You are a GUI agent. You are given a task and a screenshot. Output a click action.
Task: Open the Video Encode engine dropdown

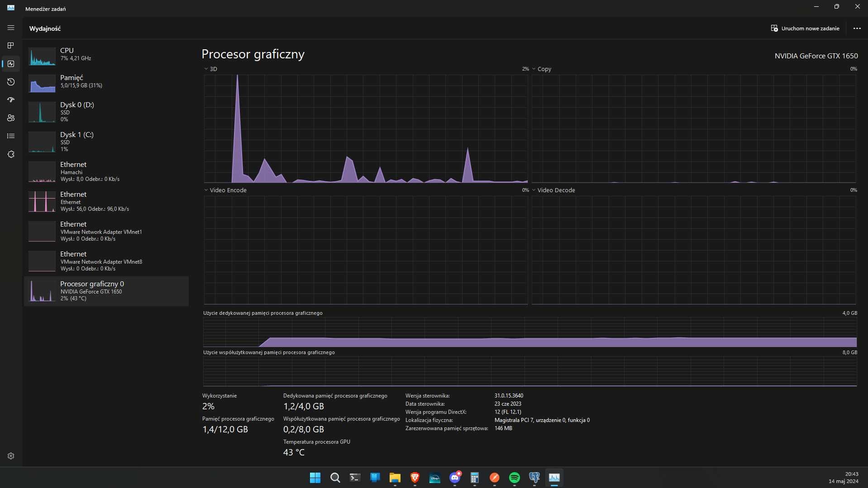pos(225,190)
